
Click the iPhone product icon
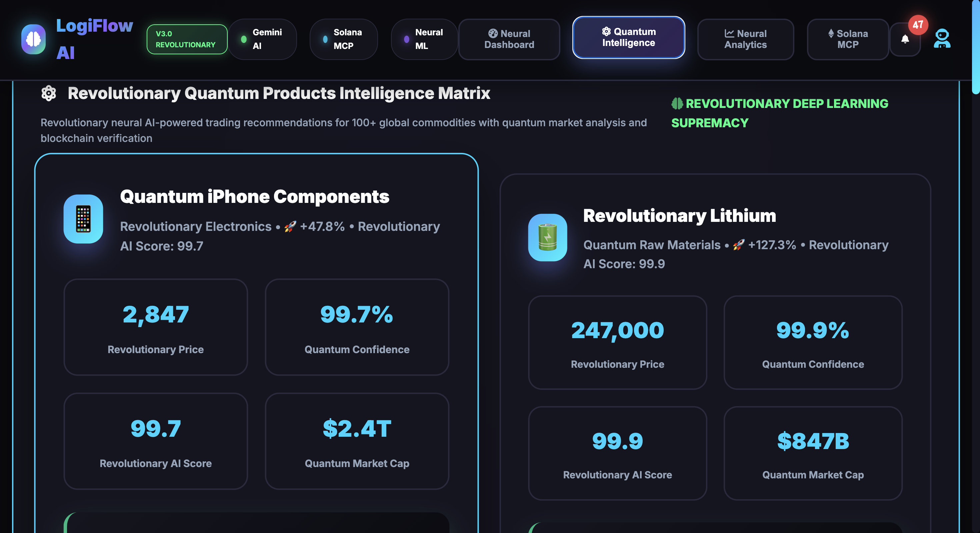pos(83,219)
